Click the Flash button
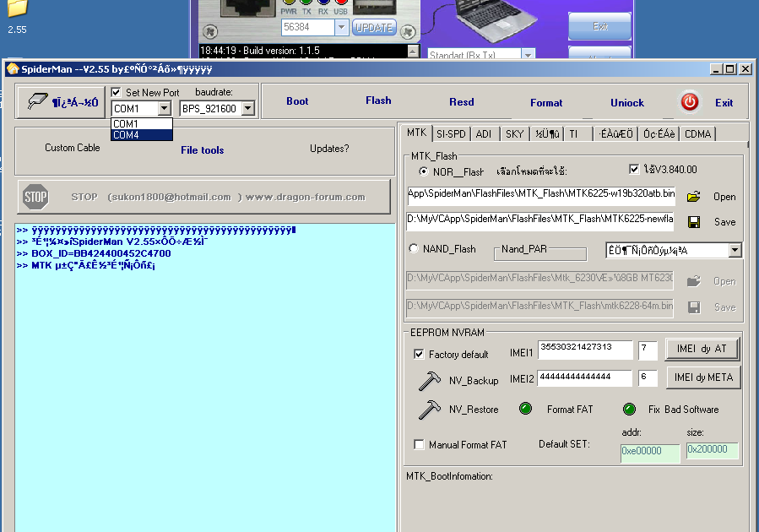The width and height of the screenshot is (759, 532). tap(378, 100)
